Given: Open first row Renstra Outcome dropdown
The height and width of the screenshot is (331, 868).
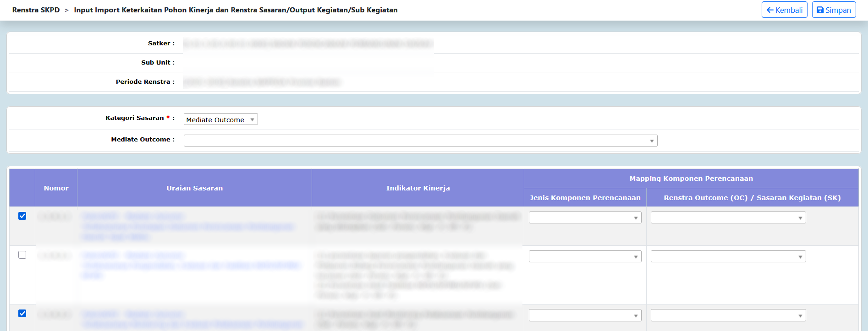Looking at the screenshot, I should coord(728,217).
